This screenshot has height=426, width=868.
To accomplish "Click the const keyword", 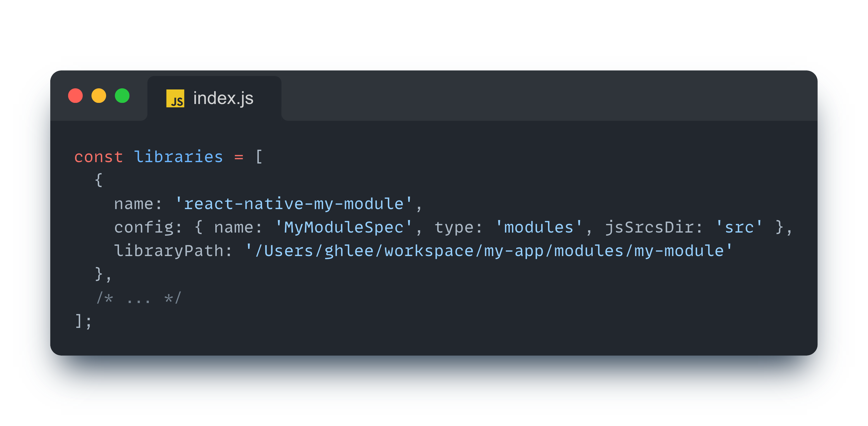I will (98, 157).
